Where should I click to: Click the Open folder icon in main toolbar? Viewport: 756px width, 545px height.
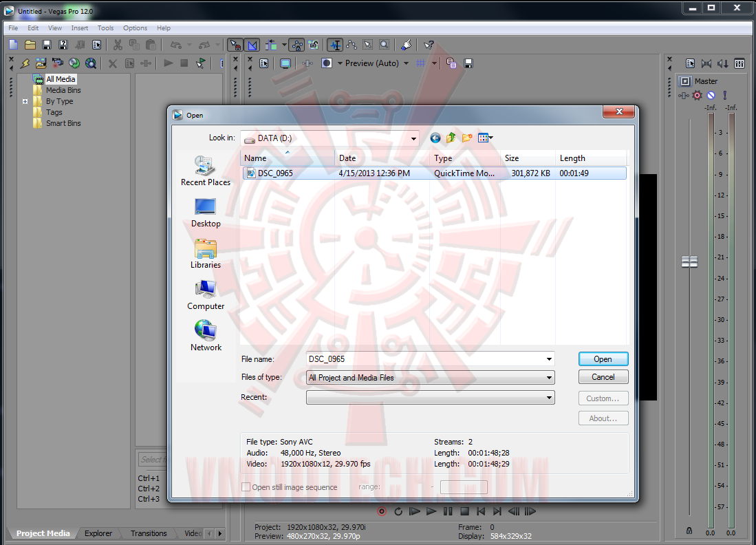(x=30, y=45)
